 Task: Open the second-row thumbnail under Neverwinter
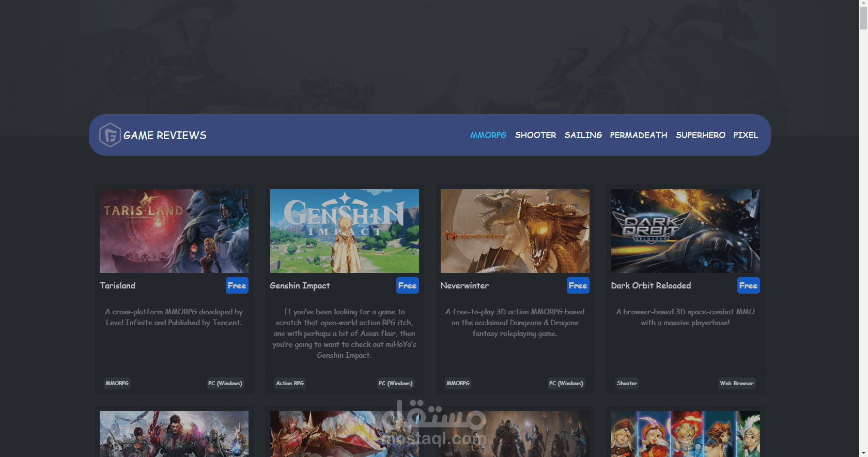pyautogui.click(x=515, y=434)
